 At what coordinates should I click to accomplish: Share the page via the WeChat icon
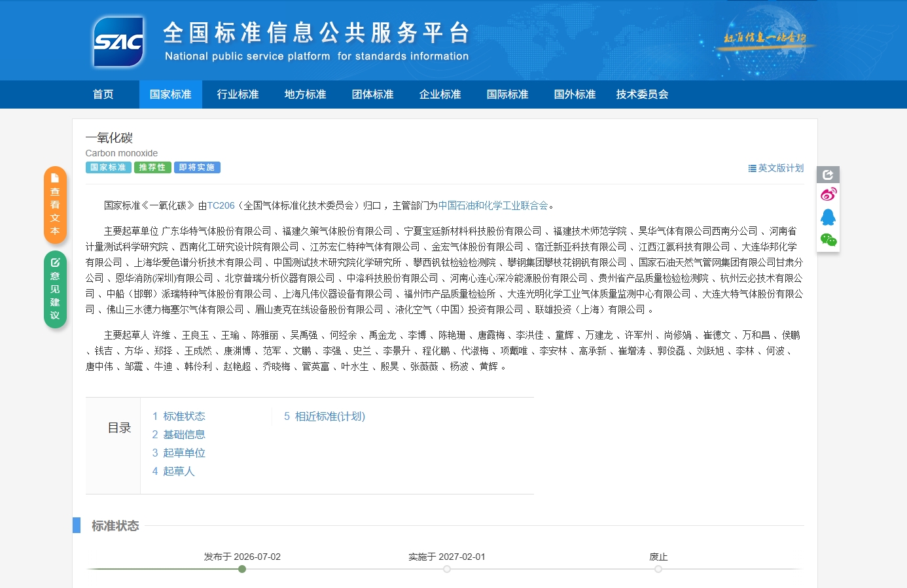[x=828, y=240]
